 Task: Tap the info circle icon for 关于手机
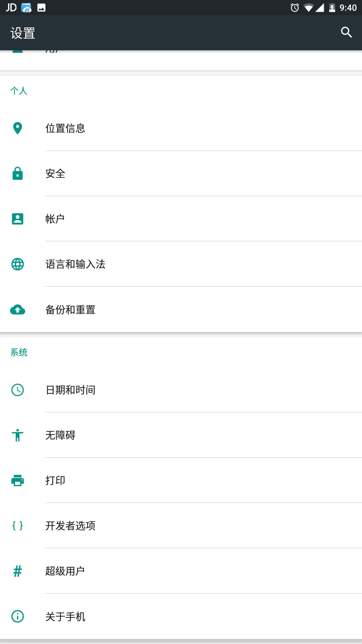pos(17,616)
